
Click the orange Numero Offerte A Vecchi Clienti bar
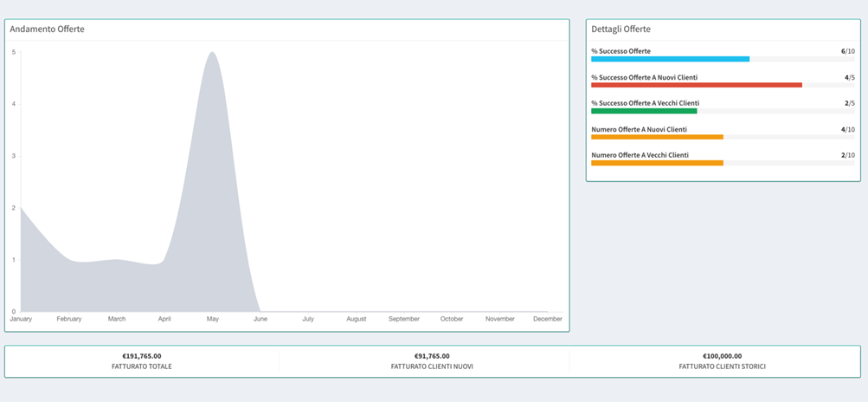657,163
